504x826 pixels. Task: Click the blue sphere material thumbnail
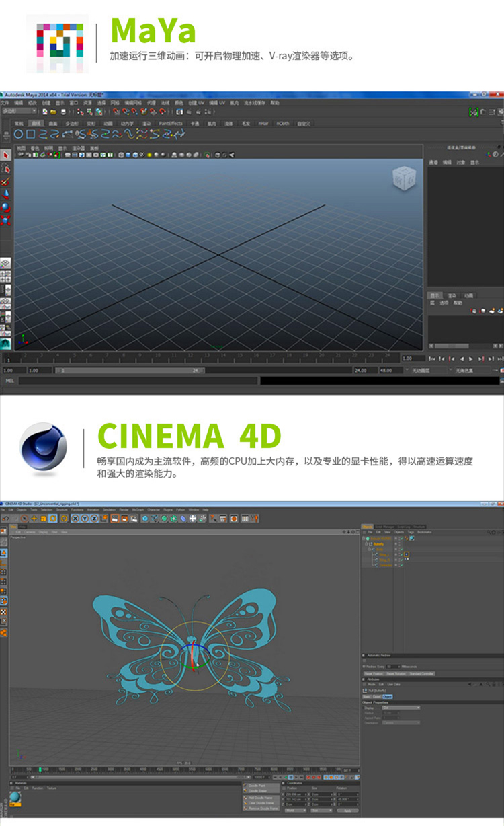pyautogui.click(x=15, y=798)
